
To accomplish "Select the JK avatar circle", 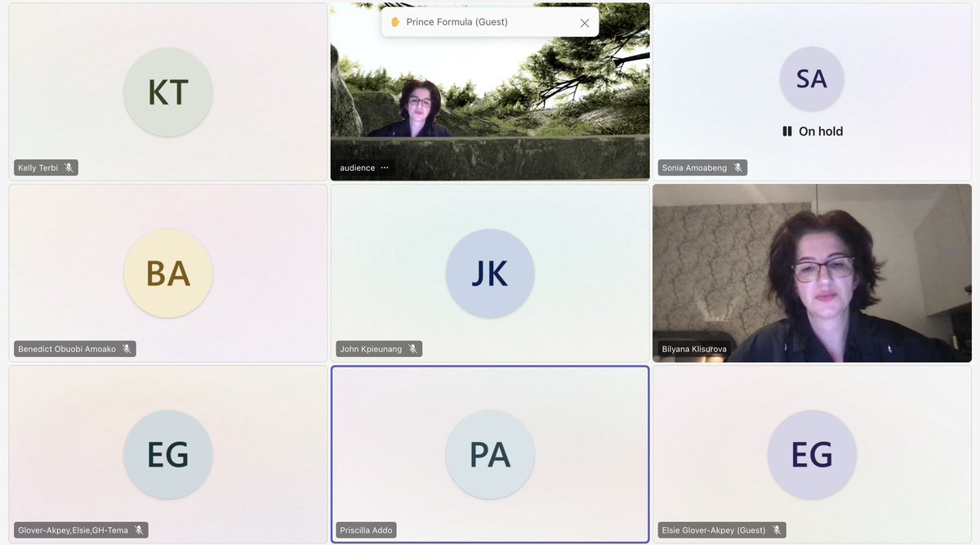I will [490, 274].
